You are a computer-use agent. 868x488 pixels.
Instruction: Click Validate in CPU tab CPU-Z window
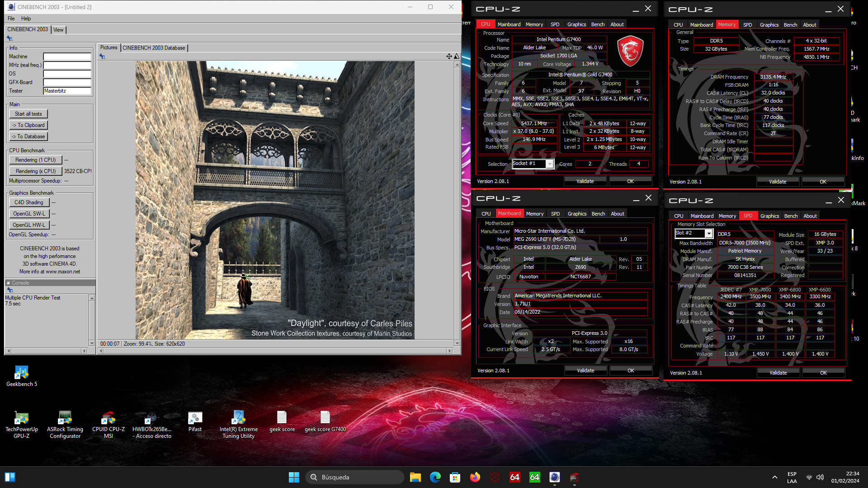[x=585, y=181]
